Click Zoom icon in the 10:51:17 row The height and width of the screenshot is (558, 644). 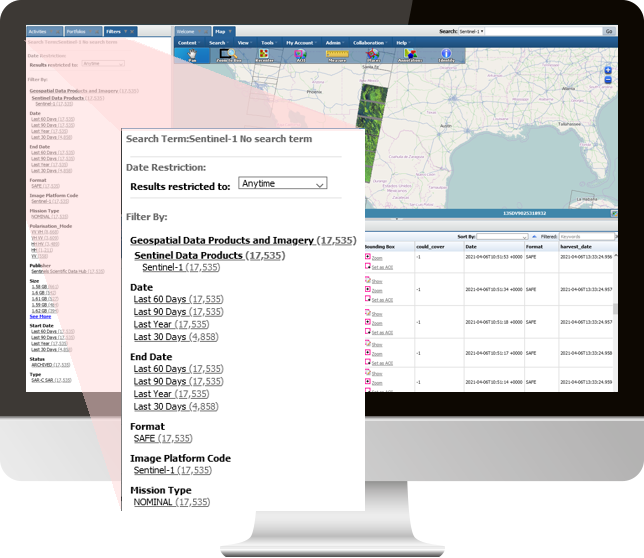tap(368, 353)
